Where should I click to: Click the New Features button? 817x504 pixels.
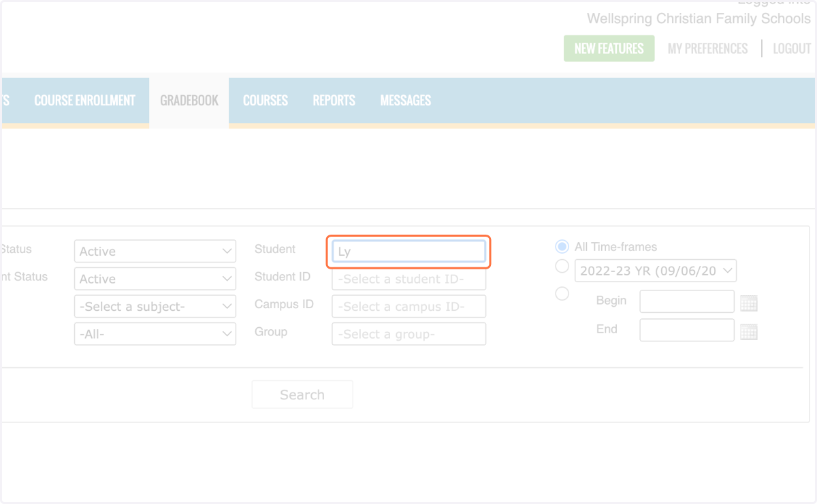click(x=609, y=48)
